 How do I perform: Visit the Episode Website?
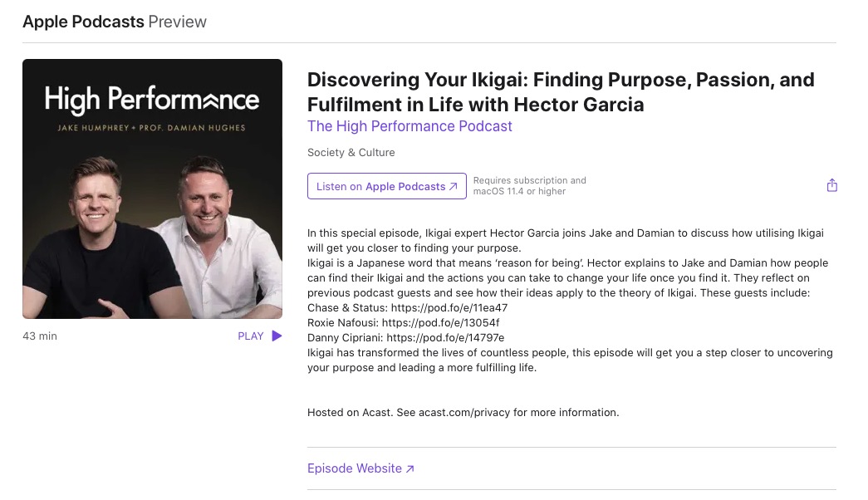pos(355,468)
